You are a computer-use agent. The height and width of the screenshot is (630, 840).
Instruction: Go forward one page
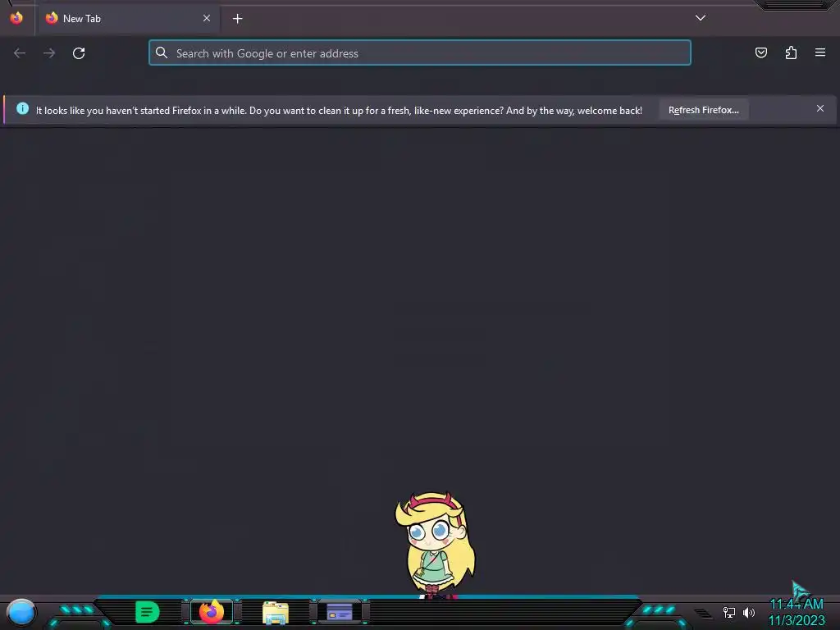click(x=49, y=53)
